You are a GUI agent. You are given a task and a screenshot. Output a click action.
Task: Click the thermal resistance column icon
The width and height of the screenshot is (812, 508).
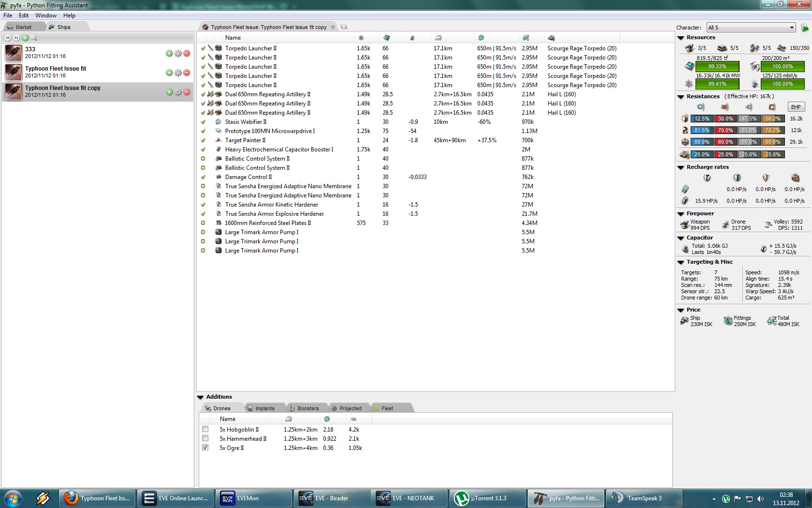[725, 107]
